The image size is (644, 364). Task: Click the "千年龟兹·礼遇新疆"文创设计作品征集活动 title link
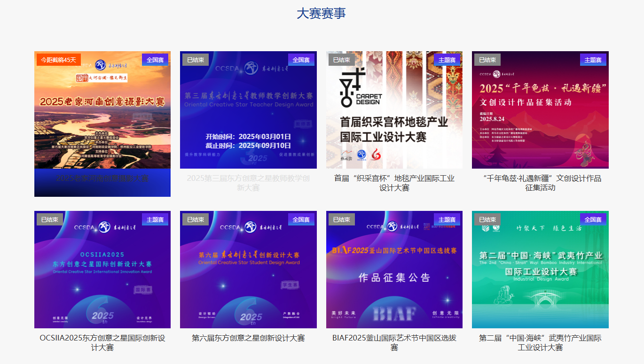pyautogui.click(x=540, y=183)
